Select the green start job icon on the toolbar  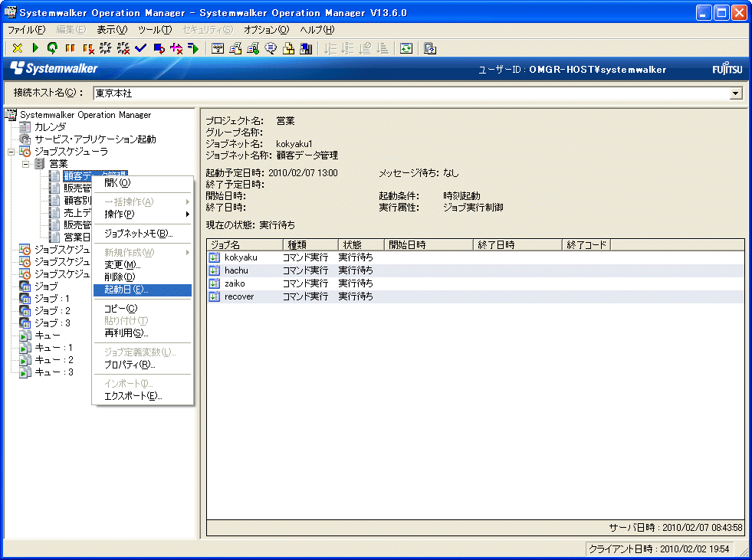point(34,47)
